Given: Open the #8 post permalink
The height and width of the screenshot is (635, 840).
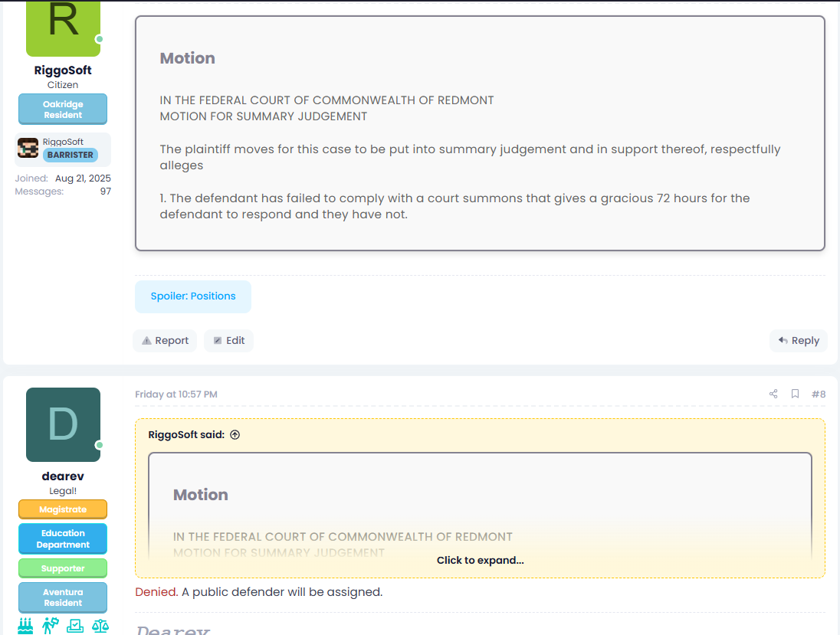Looking at the screenshot, I should (819, 394).
